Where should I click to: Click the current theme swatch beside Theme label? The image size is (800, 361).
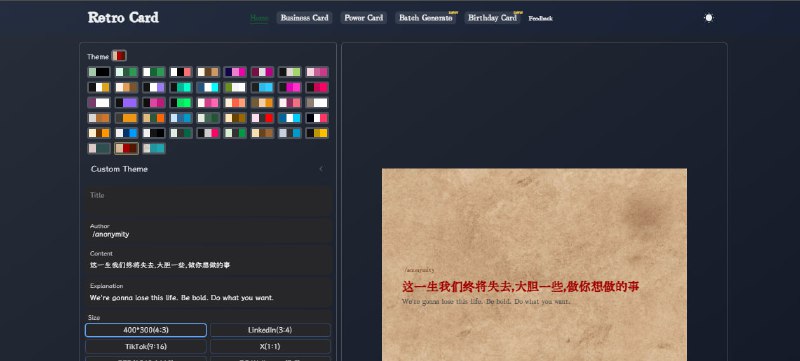[x=119, y=56]
